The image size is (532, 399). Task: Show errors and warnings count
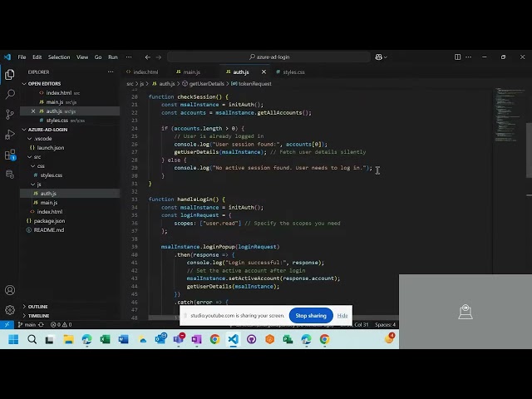click(x=61, y=325)
